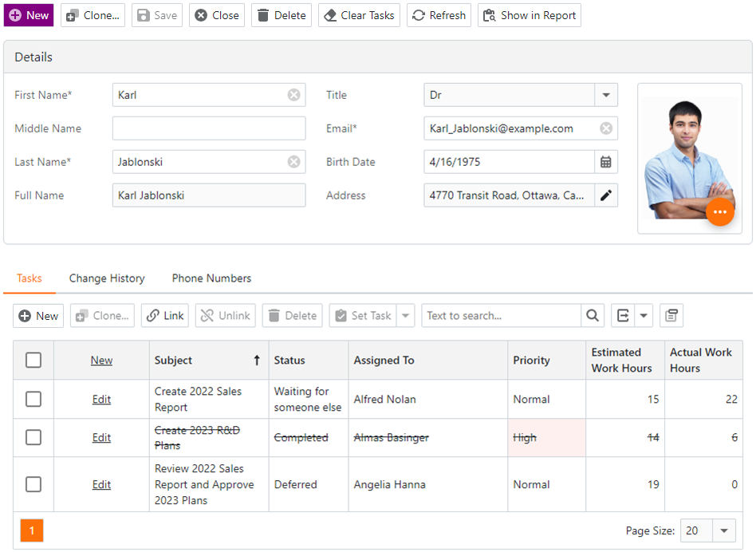The height and width of the screenshot is (552, 756).
Task: Click the Text to search field
Action: point(502,316)
